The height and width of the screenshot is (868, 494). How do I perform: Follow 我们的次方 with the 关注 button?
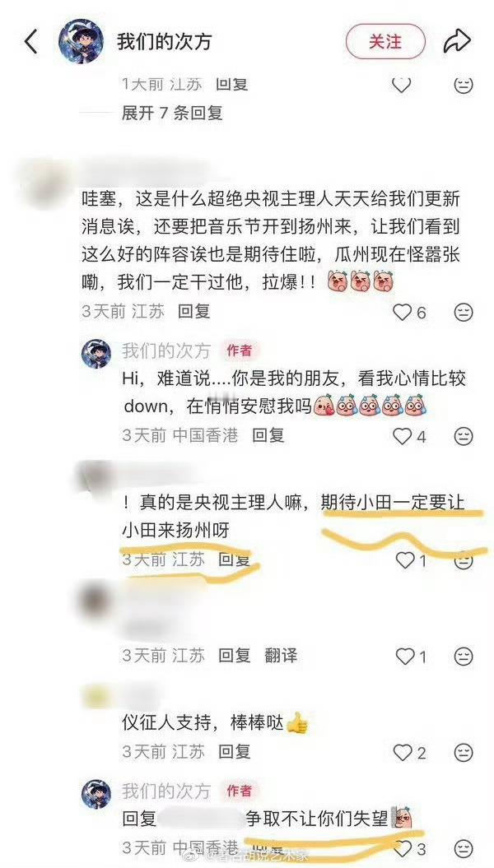pos(385,41)
